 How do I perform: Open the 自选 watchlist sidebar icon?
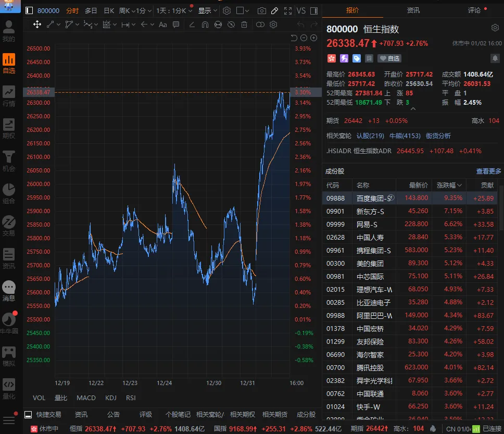point(9,64)
